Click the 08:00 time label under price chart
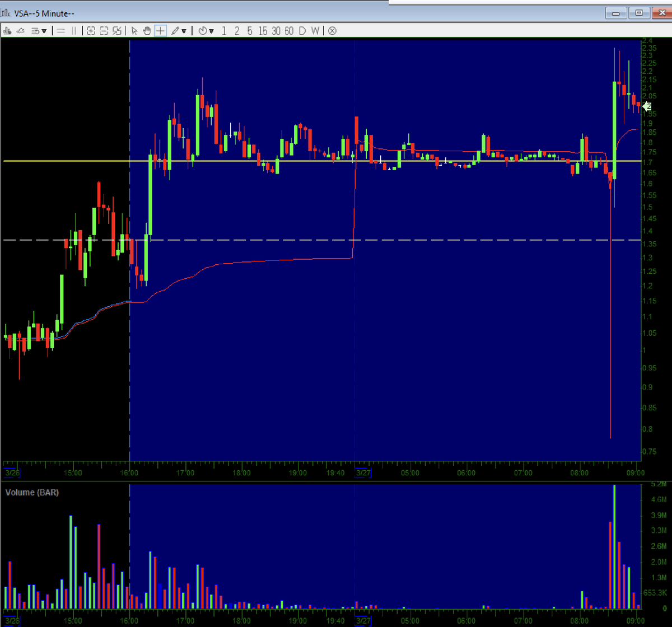 [x=580, y=472]
